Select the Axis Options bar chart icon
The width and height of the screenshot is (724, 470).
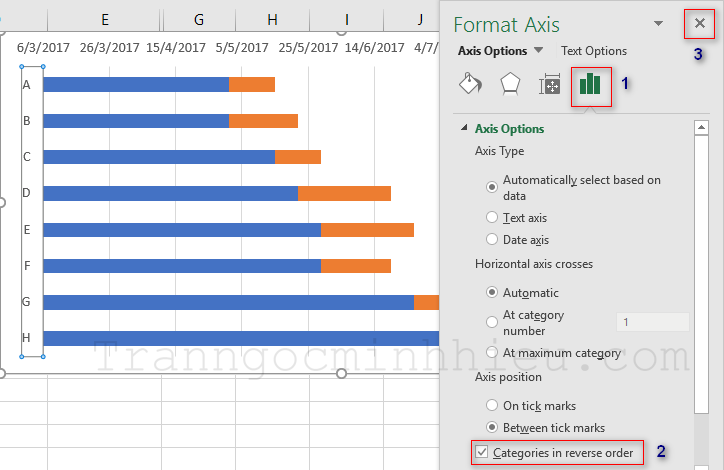pos(590,86)
